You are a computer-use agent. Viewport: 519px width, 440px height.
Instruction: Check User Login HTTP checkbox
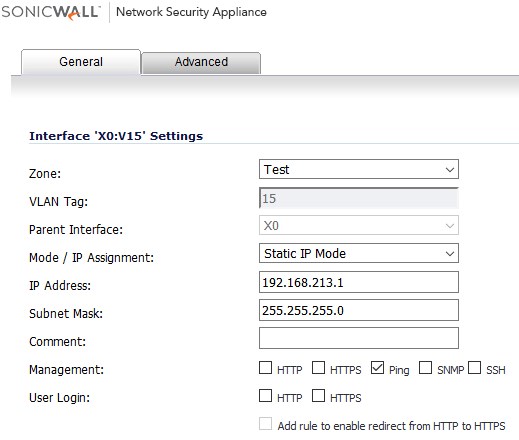(x=265, y=396)
